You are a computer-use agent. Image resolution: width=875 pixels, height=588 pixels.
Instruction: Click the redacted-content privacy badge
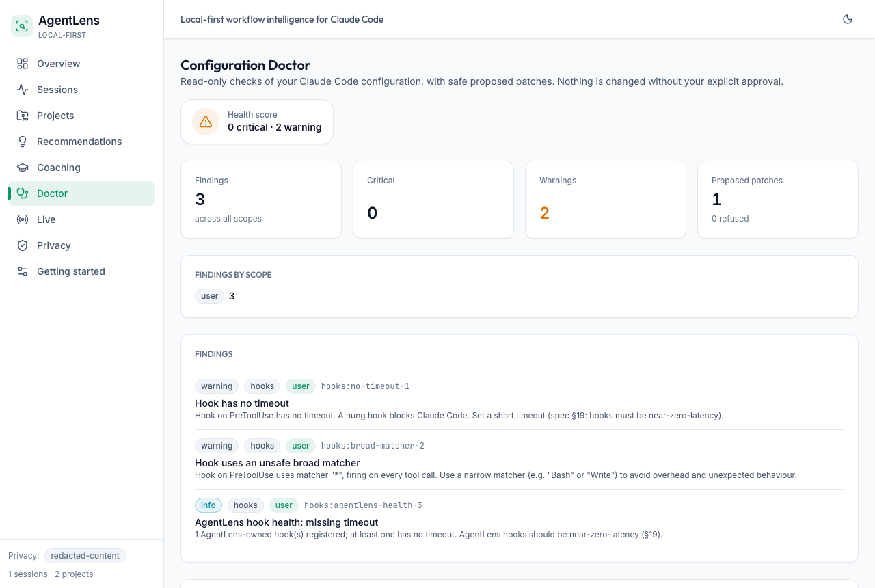click(x=85, y=556)
